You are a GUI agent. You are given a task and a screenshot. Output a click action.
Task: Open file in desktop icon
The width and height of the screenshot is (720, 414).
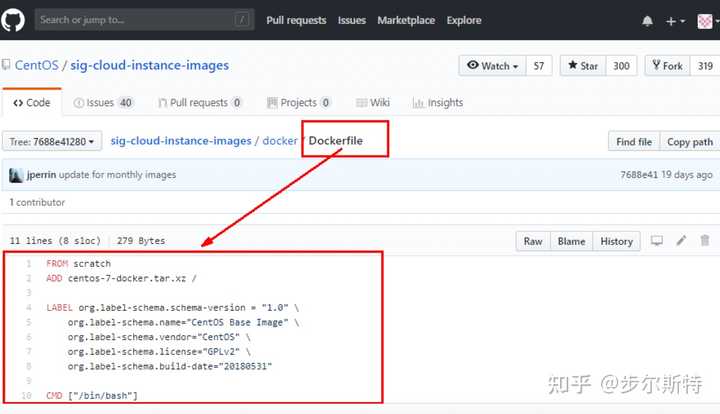coord(657,241)
